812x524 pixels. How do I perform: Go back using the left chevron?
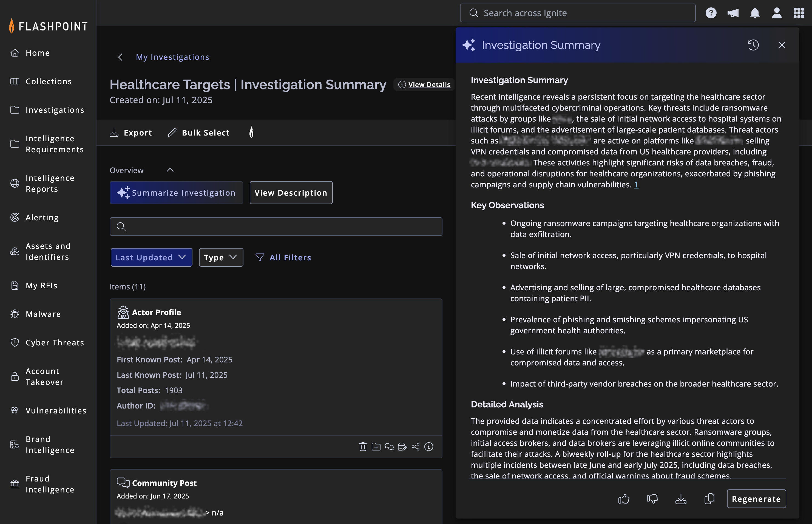[120, 57]
